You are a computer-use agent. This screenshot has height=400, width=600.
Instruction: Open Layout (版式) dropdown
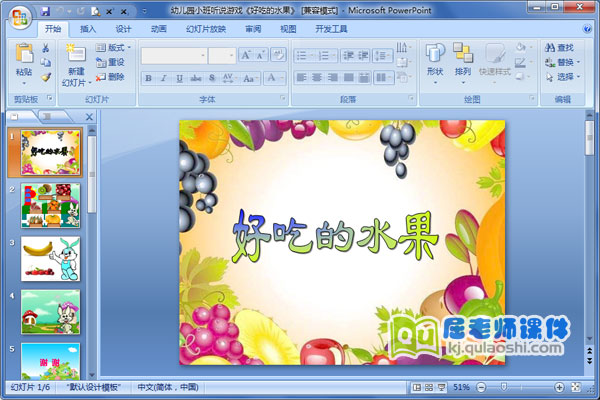pyautogui.click(x=113, y=47)
